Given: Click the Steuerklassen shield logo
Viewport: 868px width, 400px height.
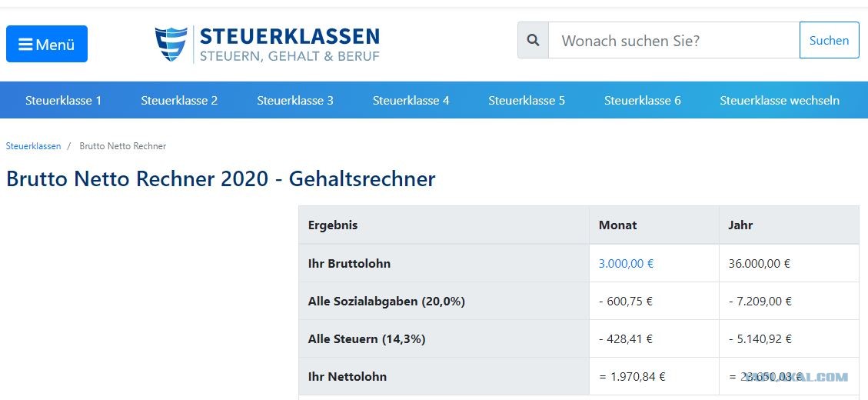Looking at the screenshot, I should [171, 44].
